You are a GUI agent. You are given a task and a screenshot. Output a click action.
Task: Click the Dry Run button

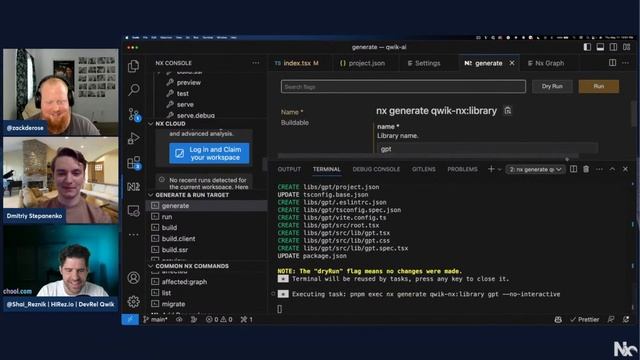(x=552, y=87)
